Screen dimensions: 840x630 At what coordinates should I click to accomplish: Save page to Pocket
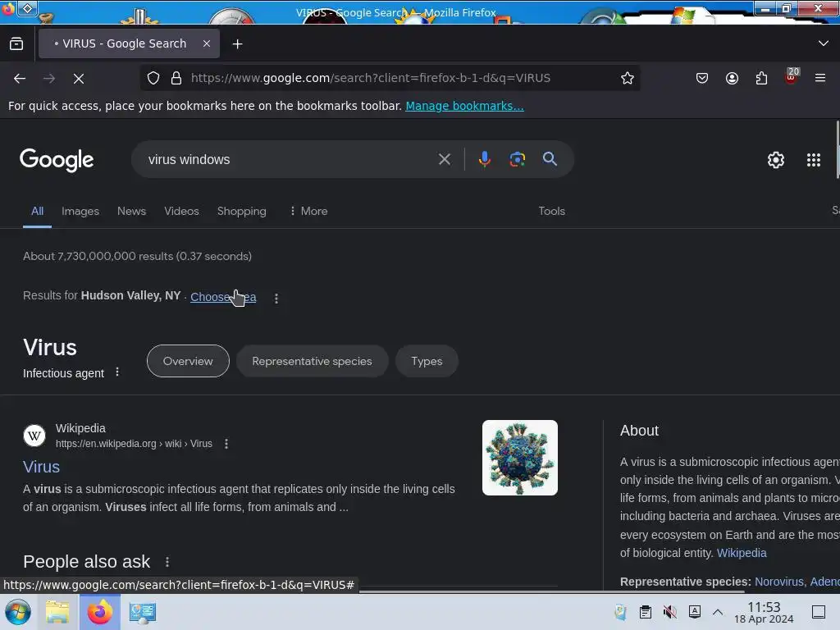pos(702,78)
